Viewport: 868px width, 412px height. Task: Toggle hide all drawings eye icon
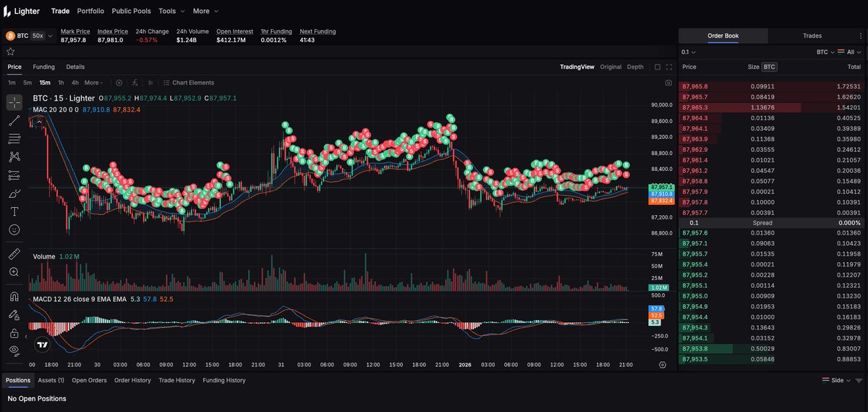[14, 350]
